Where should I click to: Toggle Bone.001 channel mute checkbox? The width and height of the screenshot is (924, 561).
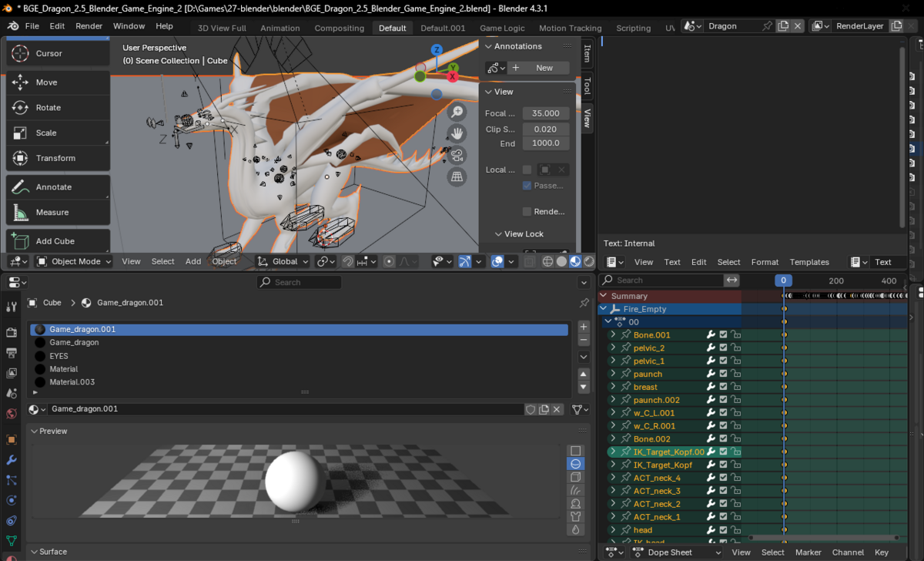click(x=723, y=335)
